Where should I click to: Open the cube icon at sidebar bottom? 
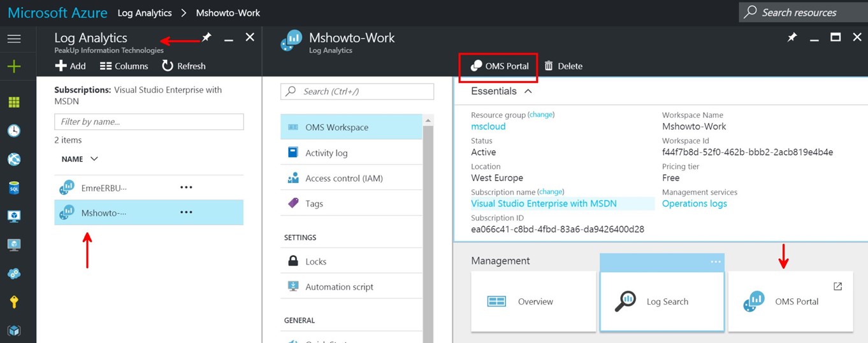coord(14,331)
